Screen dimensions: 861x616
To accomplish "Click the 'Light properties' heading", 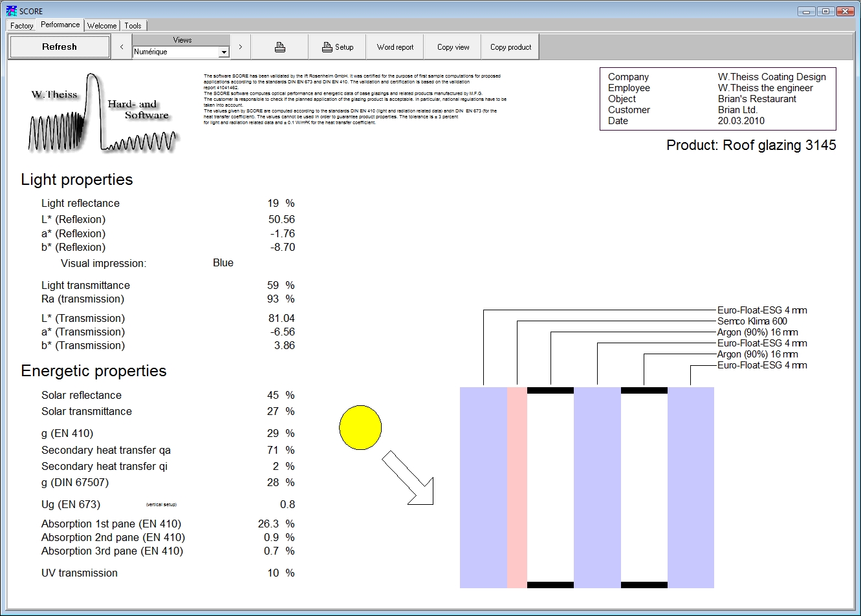I will (77, 180).
